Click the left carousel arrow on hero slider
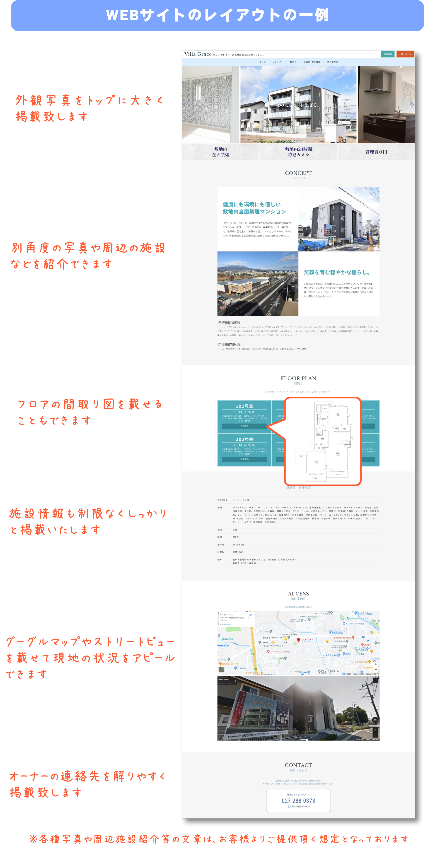The image size is (435, 868). [x=185, y=105]
